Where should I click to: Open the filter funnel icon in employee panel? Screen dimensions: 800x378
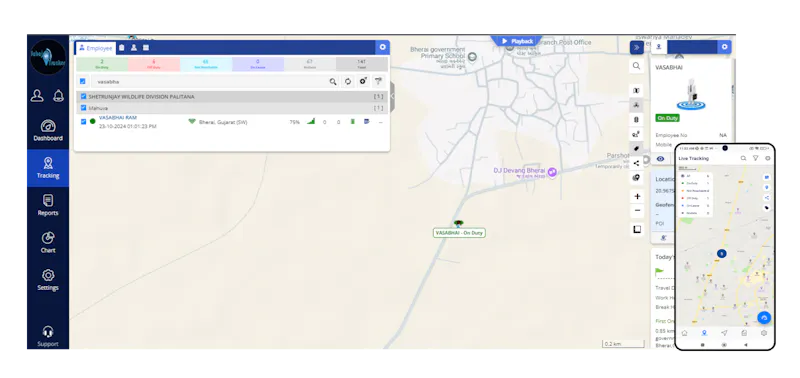tap(378, 81)
